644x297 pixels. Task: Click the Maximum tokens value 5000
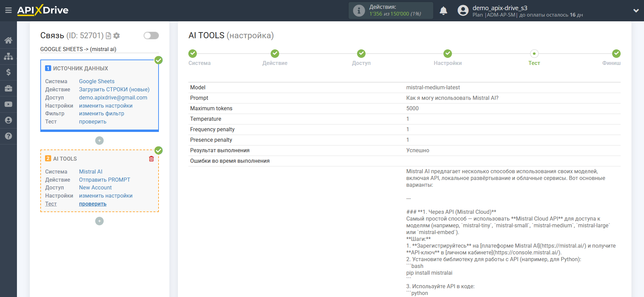412,108
